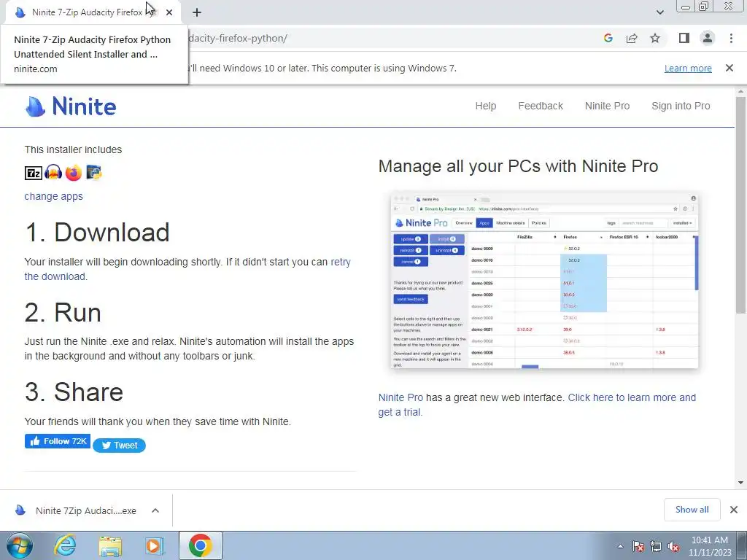Dismiss the Windows 10 notice bar

(729, 68)
